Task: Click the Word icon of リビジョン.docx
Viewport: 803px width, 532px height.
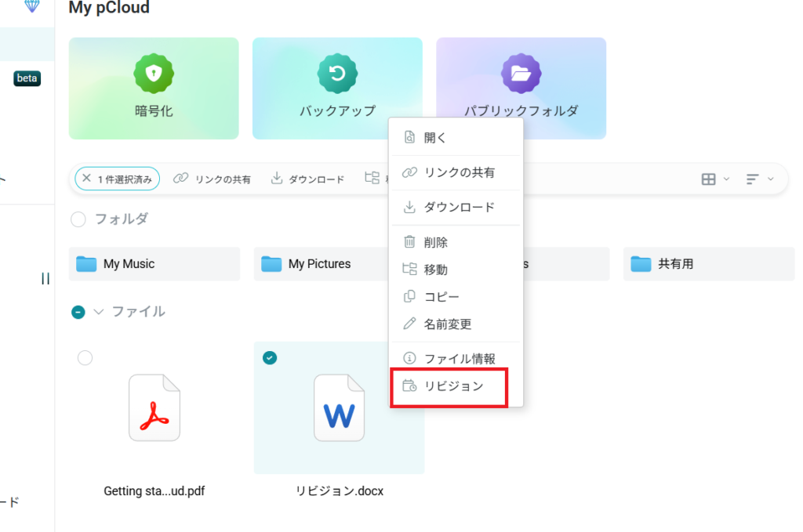Action: pyautogui.click(x=339, y=407)
